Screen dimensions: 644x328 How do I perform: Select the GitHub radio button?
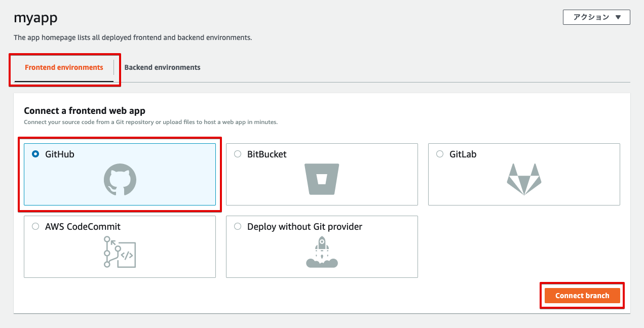coord(35,154)
